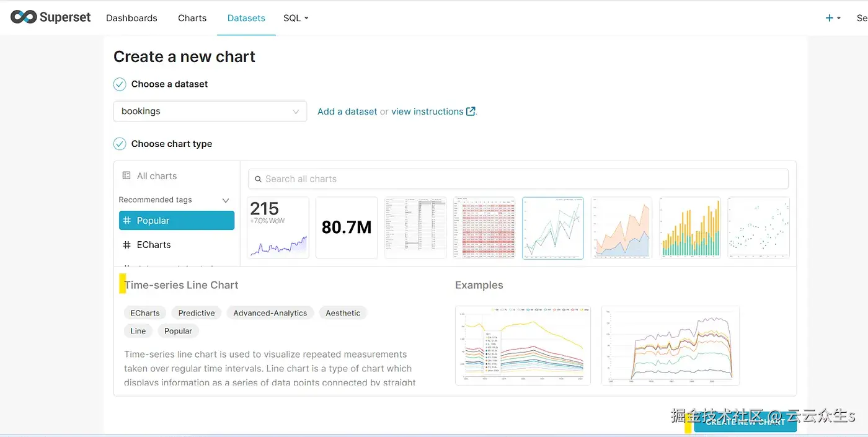Select the scatter plot chart thumbnail

[x=758, y=227]
